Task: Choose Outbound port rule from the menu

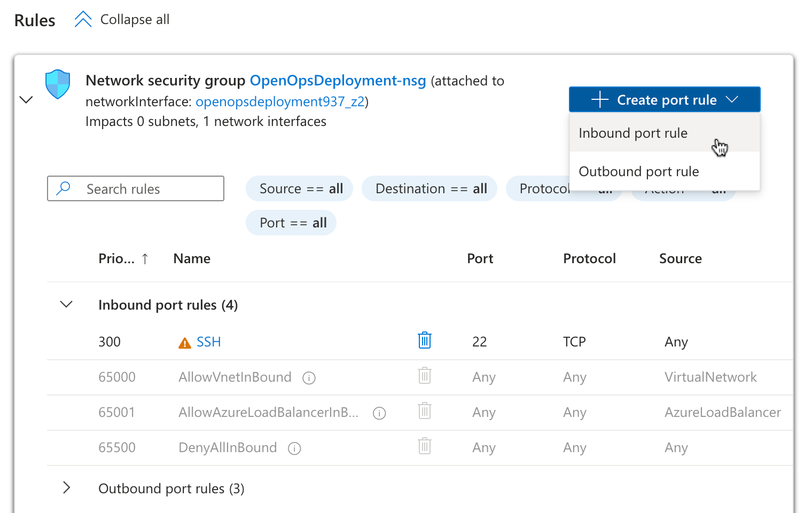Action: 638,171
